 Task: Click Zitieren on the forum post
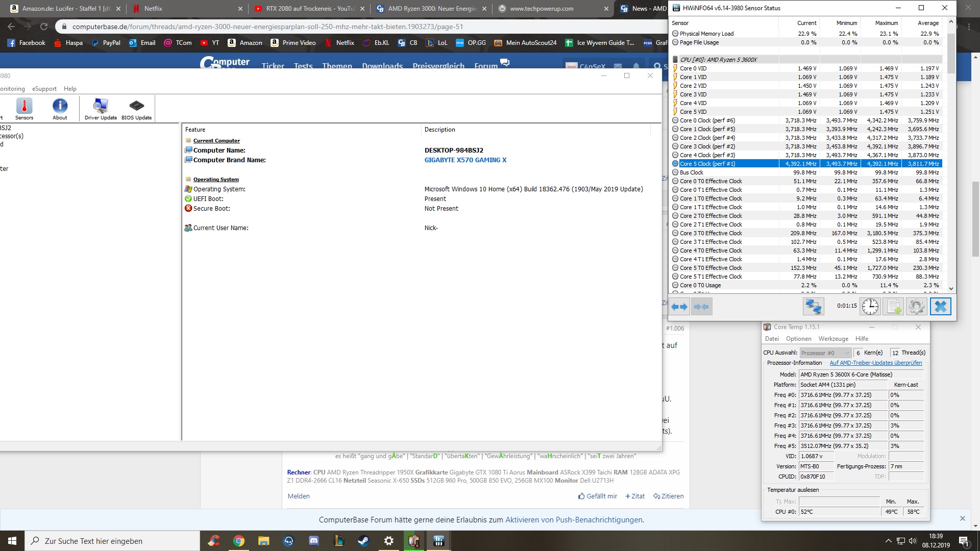click(x=669, y=496)
